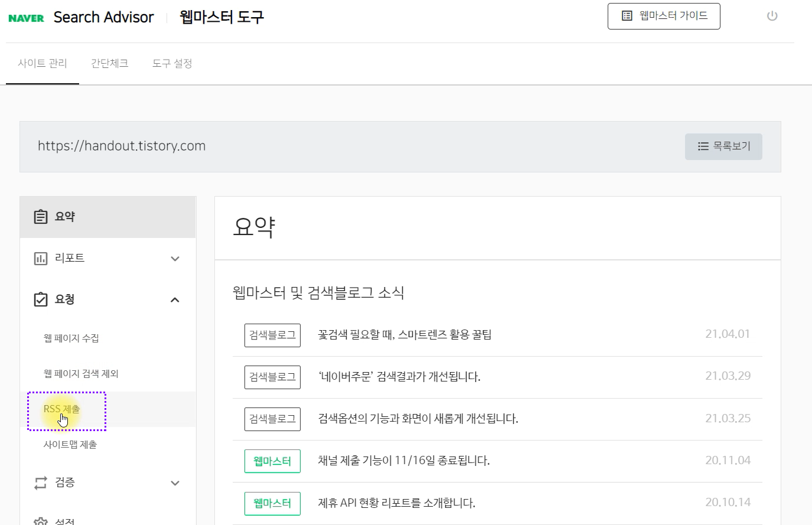Click 웹마스터 tag on 20.10.14 row
812x525 pixels.
click(x=272, y=503)
